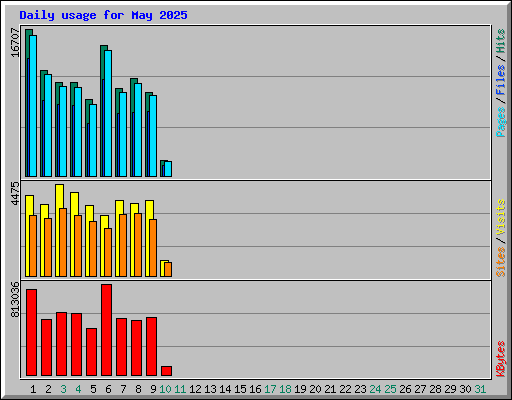Click green day 17 on the date axis
This screenshot has height=400, width=512.
pyautogui.click(x=270, y=389)
